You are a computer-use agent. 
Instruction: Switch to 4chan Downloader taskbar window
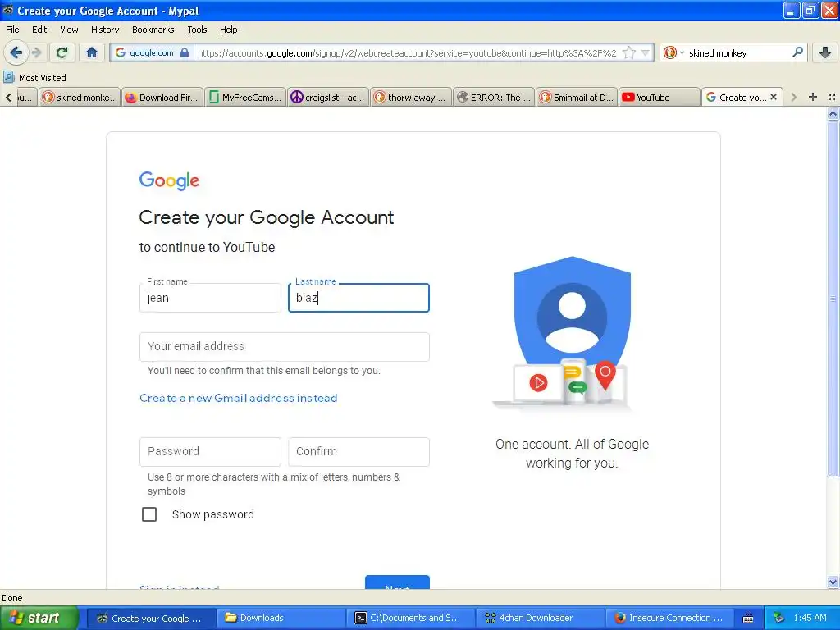[x=541, y=618]
